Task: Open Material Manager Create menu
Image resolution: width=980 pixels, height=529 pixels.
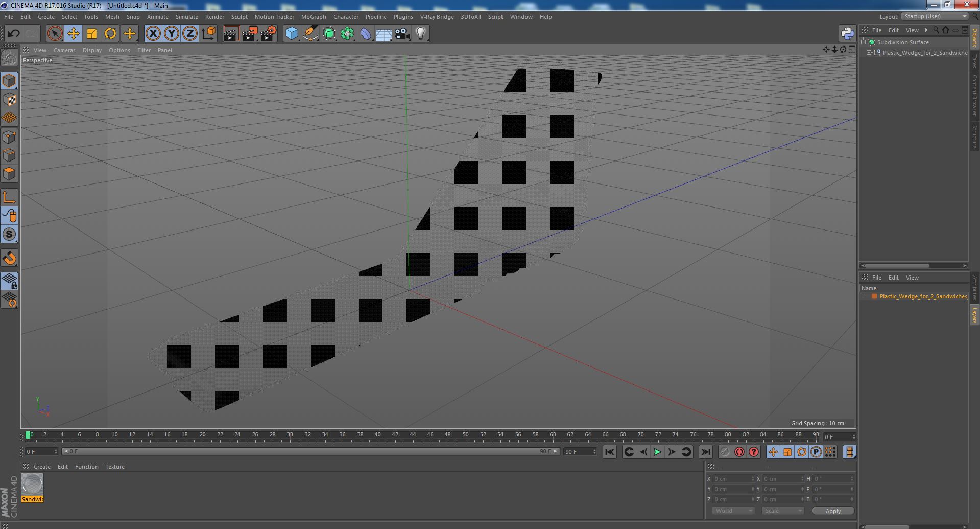Action: (x=42, y=467)
